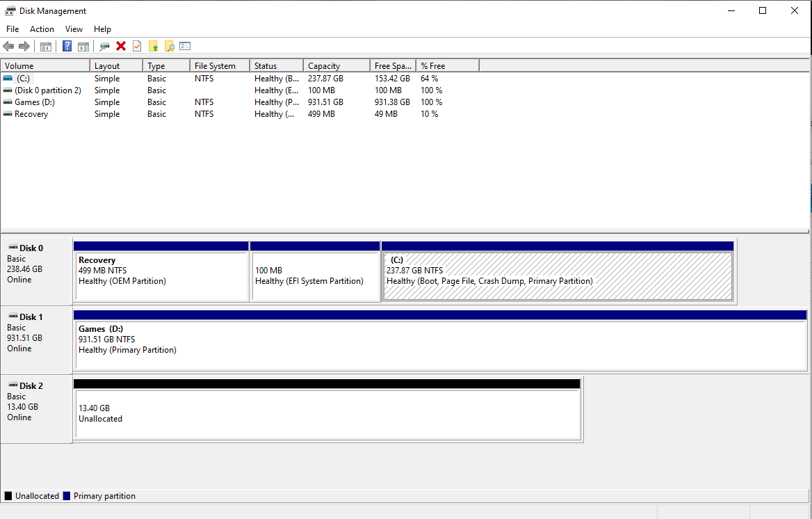Viewport: 812px width, 519px height.
Task: Sort by the Capacity column header
Action: point(337,66)
